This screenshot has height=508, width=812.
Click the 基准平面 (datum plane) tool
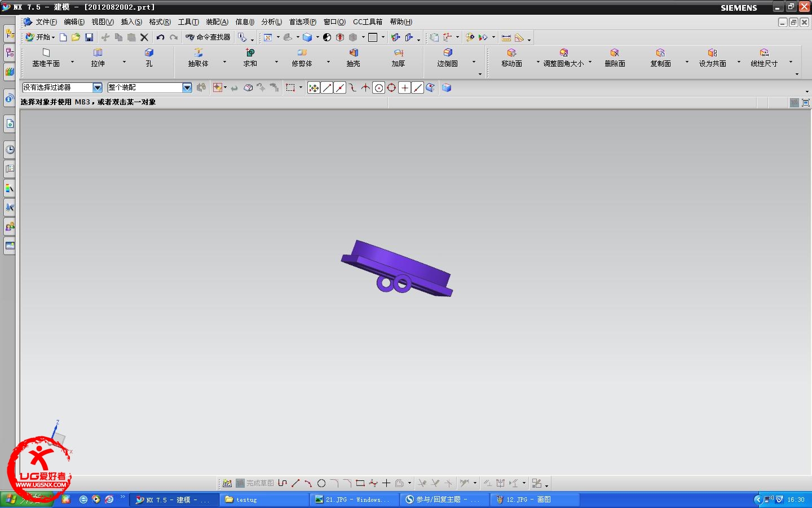(x=46, y=58)
